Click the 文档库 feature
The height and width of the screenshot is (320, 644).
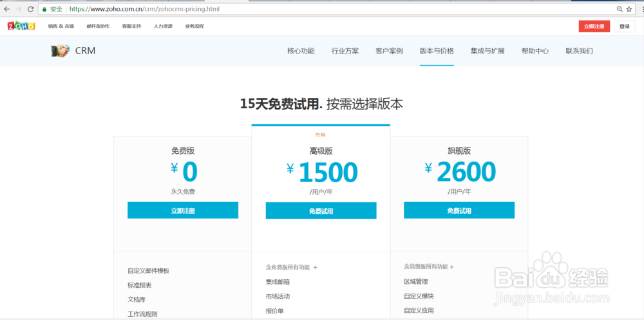(x=137, y=299)
